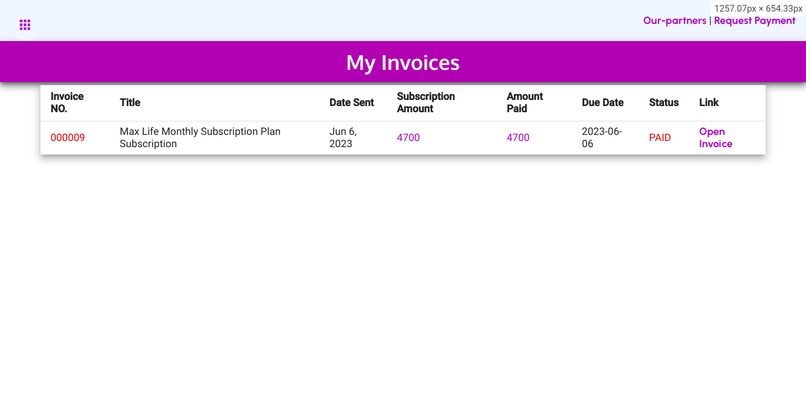Click Max Life Monthly Subscription Plan title
The width and height of the screenshot is (806, 420).
click(200, 138)
